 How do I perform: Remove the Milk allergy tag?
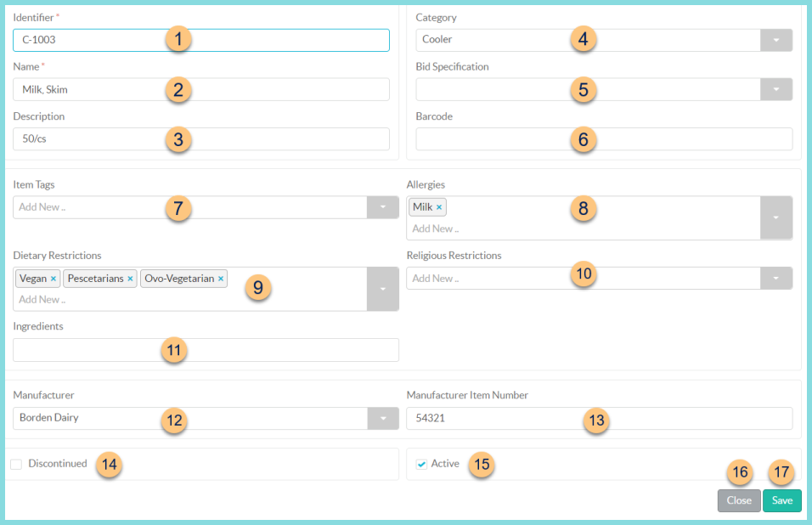click(439, 207)
